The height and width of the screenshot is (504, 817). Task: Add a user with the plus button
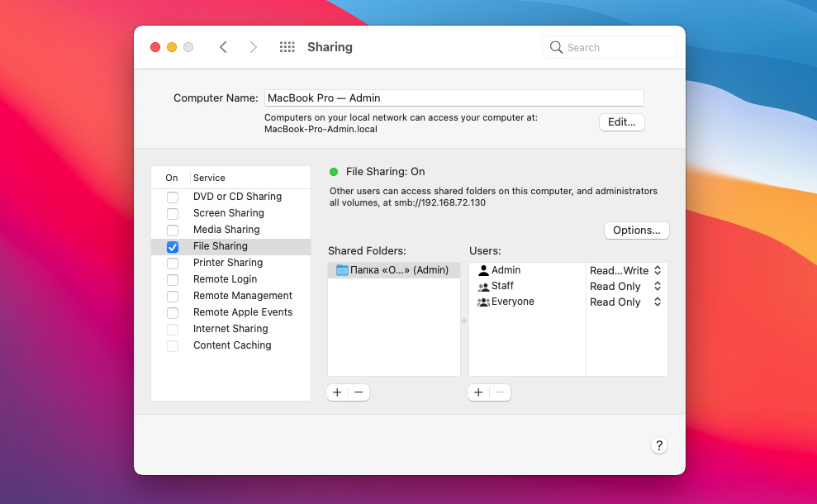click(x=478, y=392)
